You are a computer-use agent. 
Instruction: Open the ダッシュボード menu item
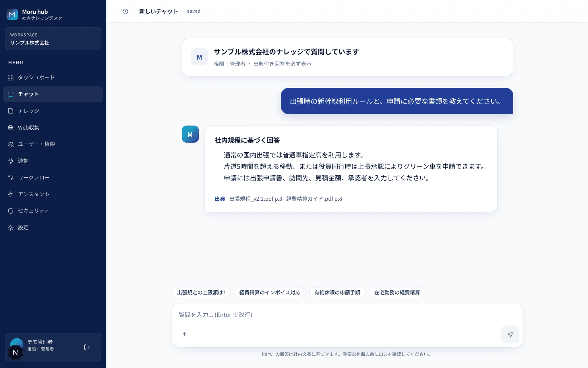pos(53,78)
